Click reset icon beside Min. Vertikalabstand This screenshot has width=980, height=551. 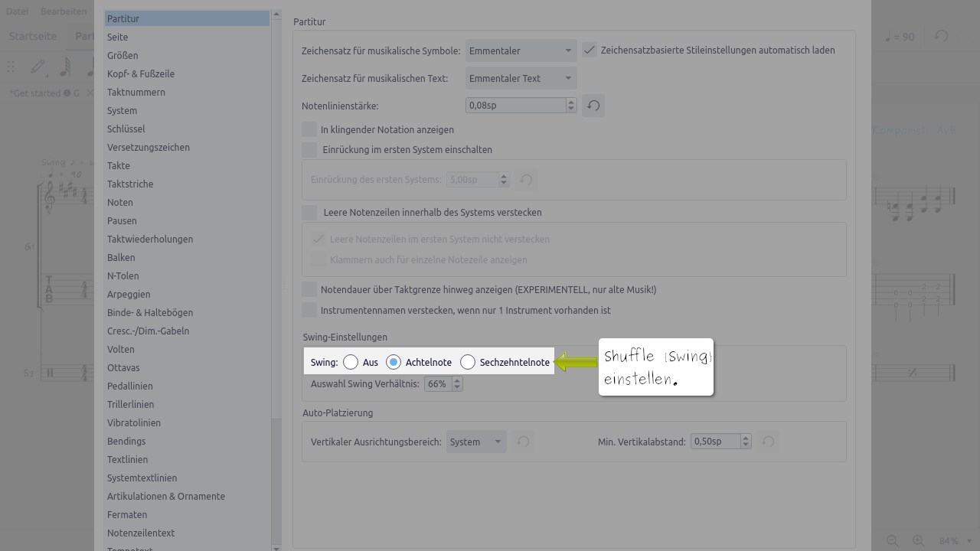tap(768, 442)
